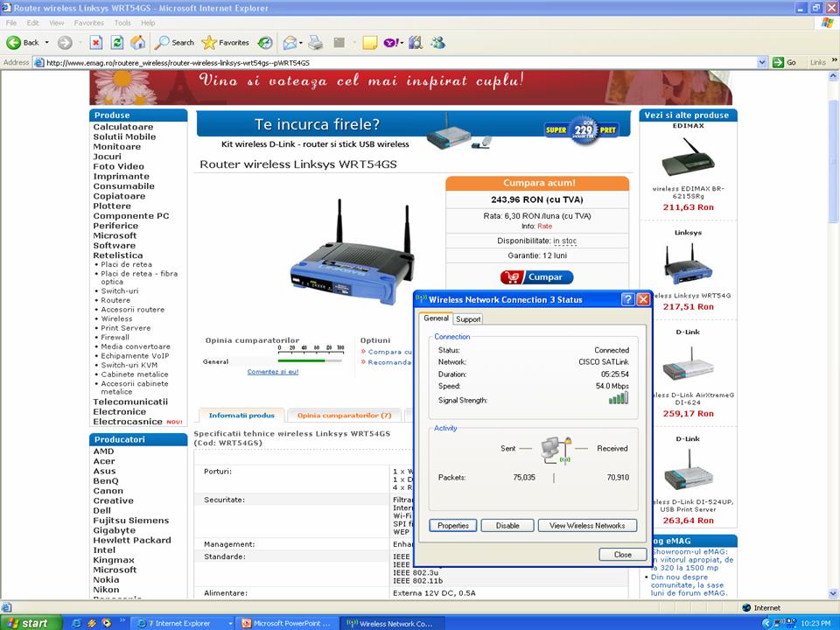Click the Research toolbar icon

pyautogui.click(x=416, y=42)
